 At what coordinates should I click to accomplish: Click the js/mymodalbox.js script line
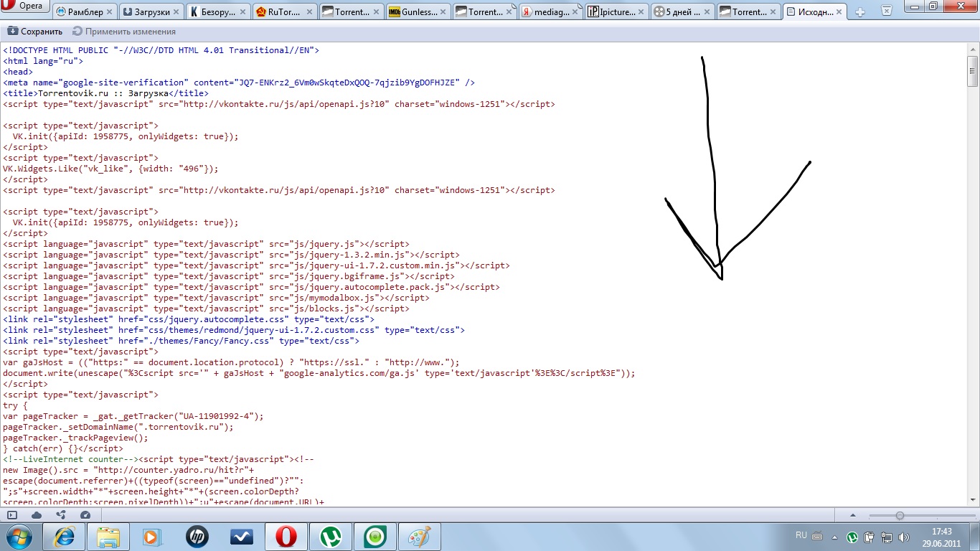216,298
